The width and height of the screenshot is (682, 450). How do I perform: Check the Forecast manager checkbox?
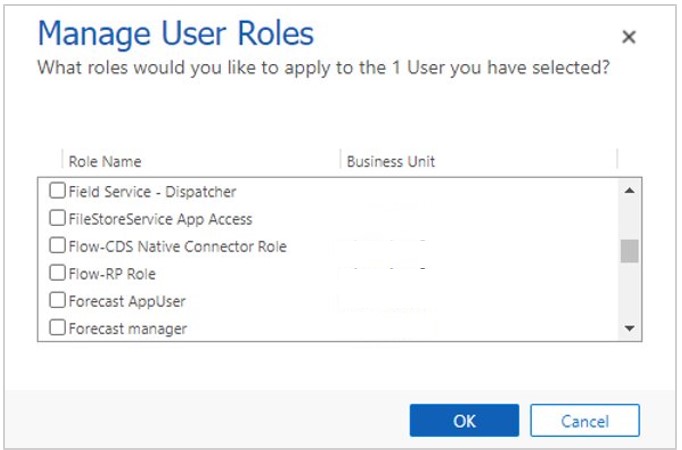pos(58,327)
